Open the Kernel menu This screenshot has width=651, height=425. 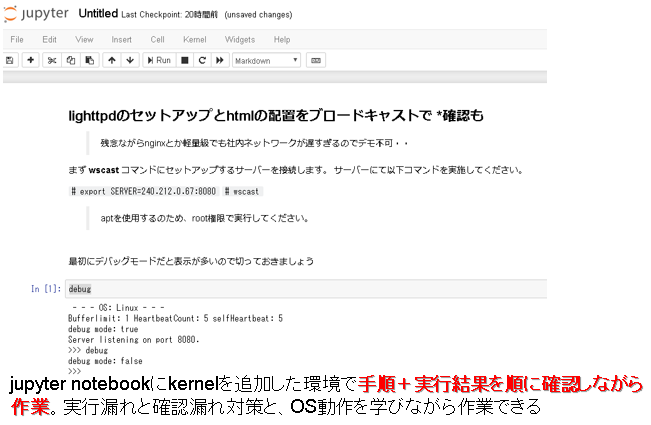coord(194,39)
